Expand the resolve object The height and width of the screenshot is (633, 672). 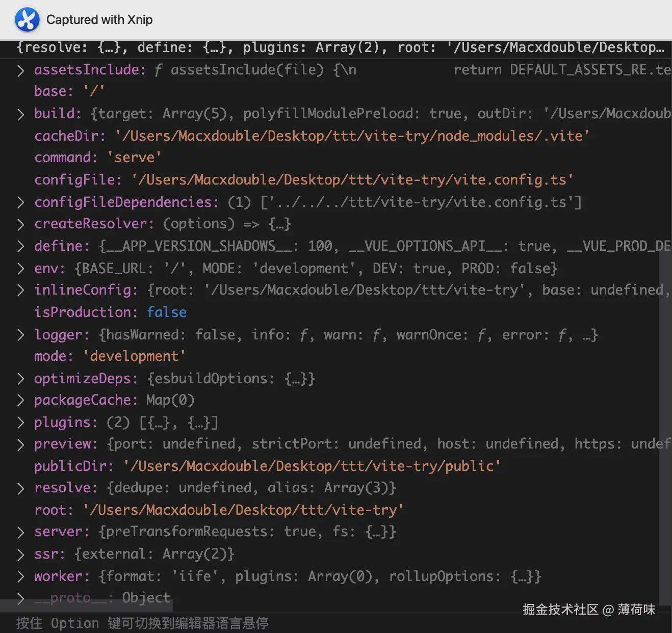[x=20, y=488]
